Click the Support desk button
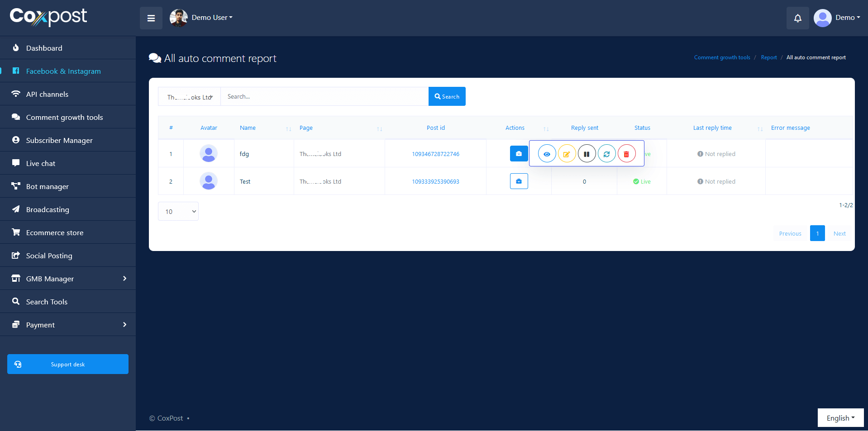This screenshot has width=868, height=431. coord(68,364)
